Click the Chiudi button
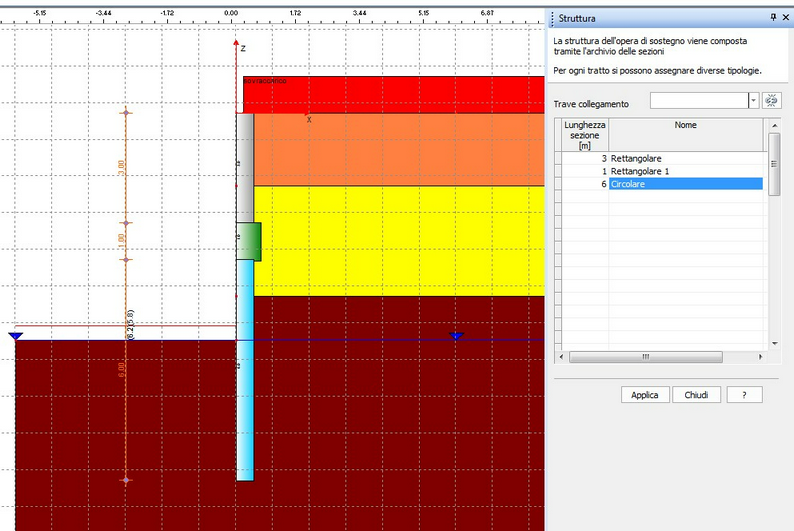Image resolution: width=794 pixels, height=531 pixels. coord(696,395)
